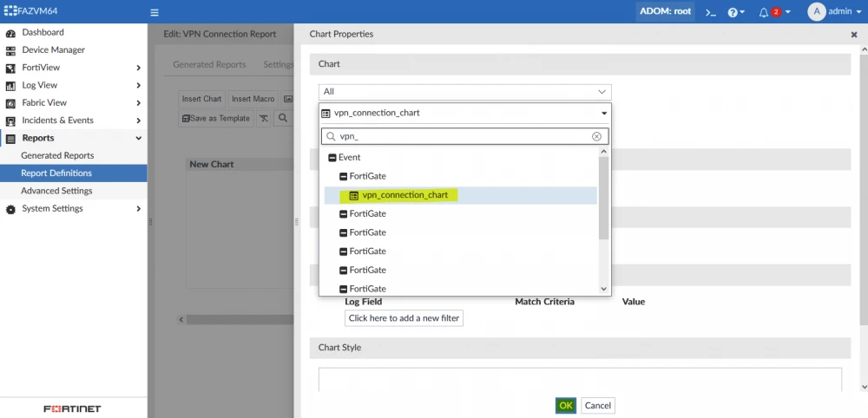Click the insert image toolbar icon

point(287,99)
